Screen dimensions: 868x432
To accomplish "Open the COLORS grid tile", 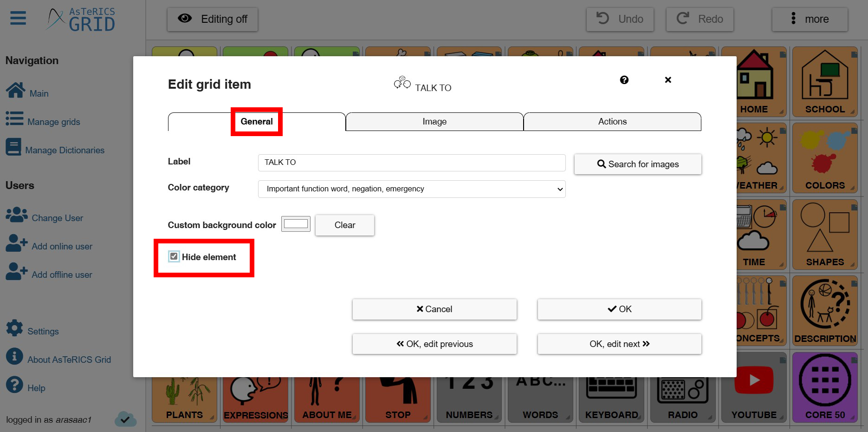I will (x=825, y=158).
